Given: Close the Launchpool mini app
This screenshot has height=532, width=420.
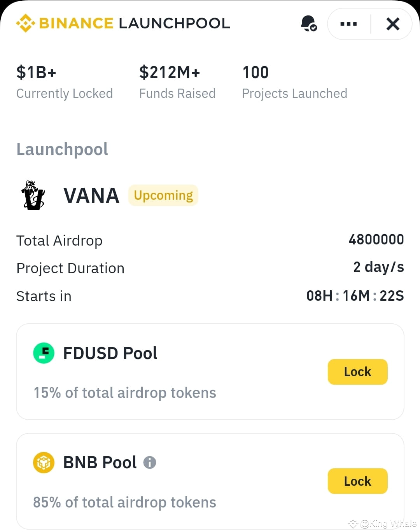Looking at the screenshot, I should coord(393,24).
